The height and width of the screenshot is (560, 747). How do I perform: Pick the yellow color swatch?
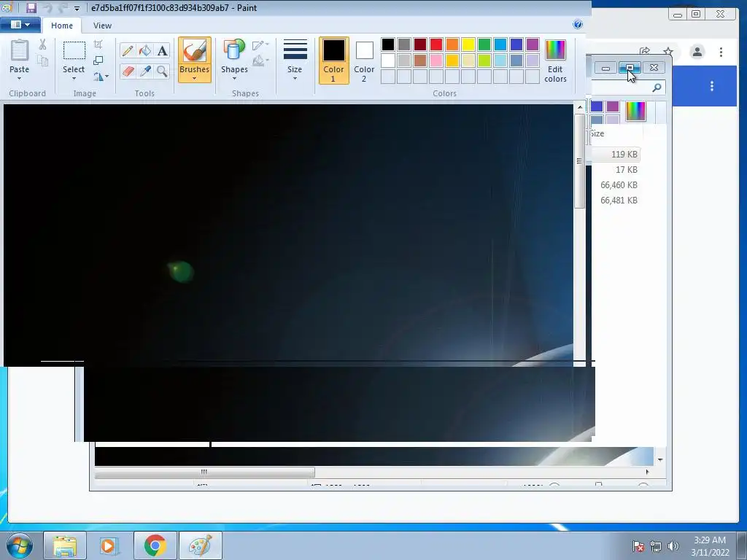468,44
